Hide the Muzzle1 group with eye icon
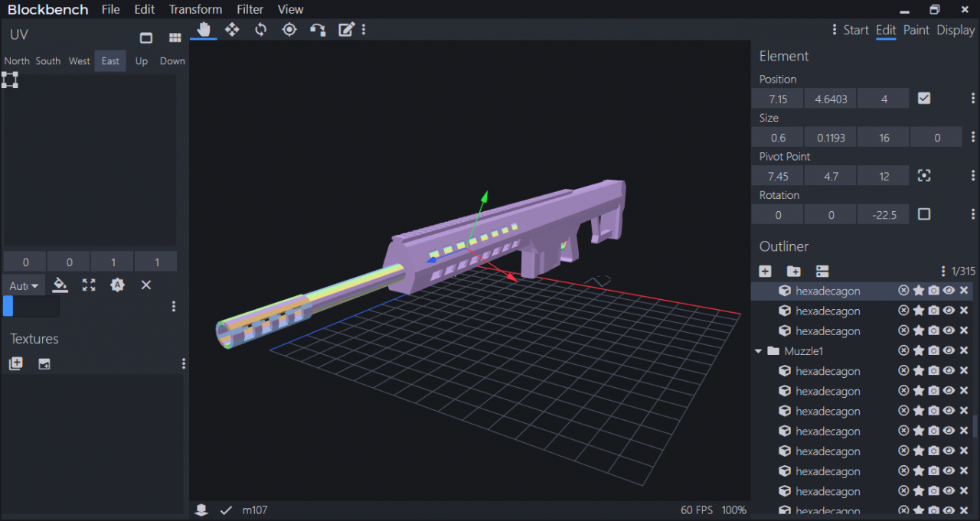This screenshot has width=980, height=521. [949, 351]
